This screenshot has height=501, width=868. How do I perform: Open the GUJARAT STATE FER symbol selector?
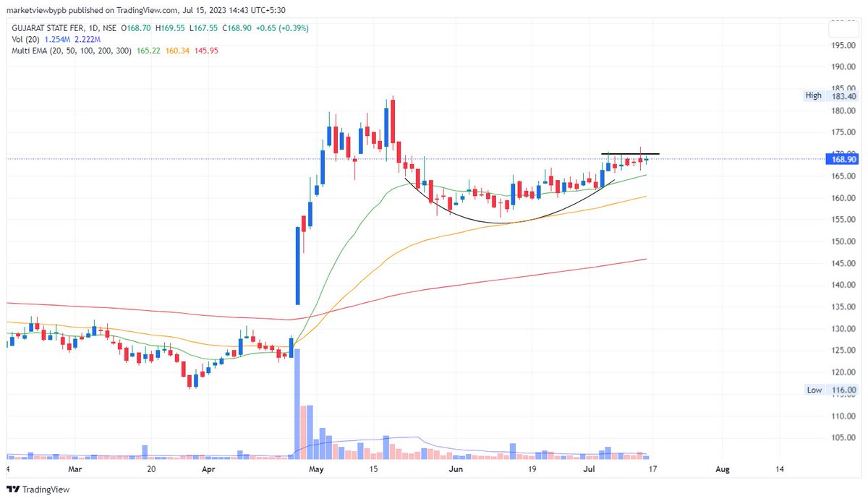[43, 27]
